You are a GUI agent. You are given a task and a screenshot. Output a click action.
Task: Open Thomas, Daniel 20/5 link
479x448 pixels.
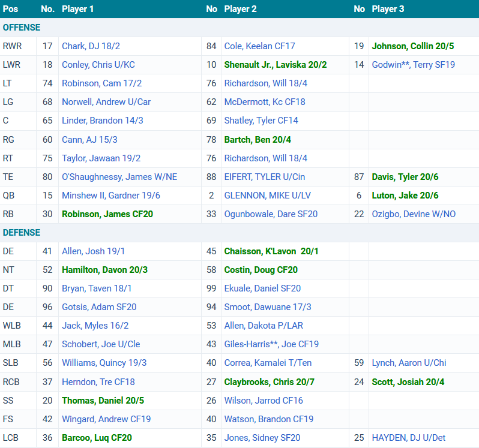(103, 401)
